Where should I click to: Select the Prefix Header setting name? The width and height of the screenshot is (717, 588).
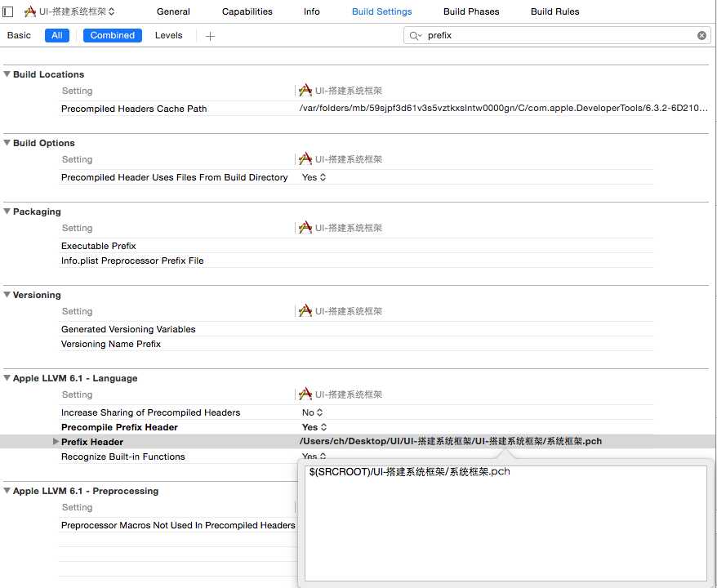tap(92, 442)
